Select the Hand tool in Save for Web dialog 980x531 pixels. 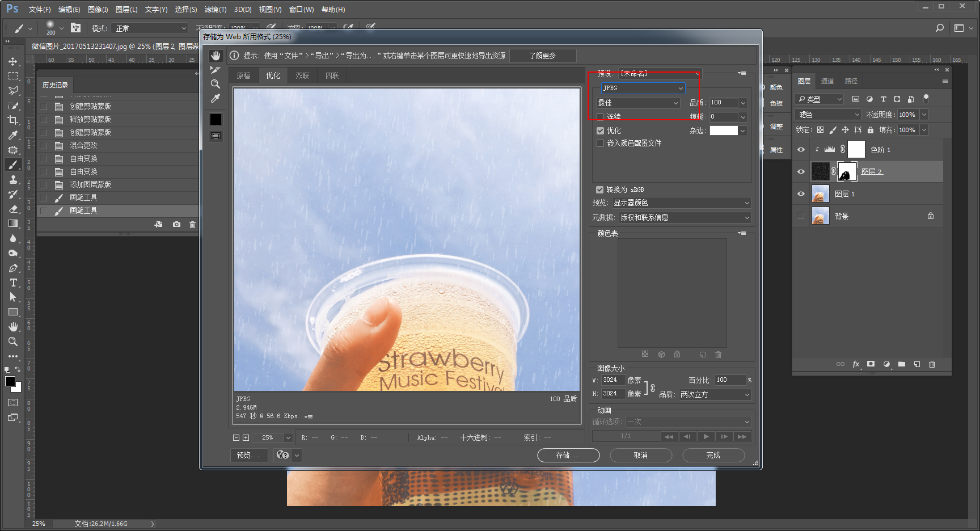pos(216,56)
